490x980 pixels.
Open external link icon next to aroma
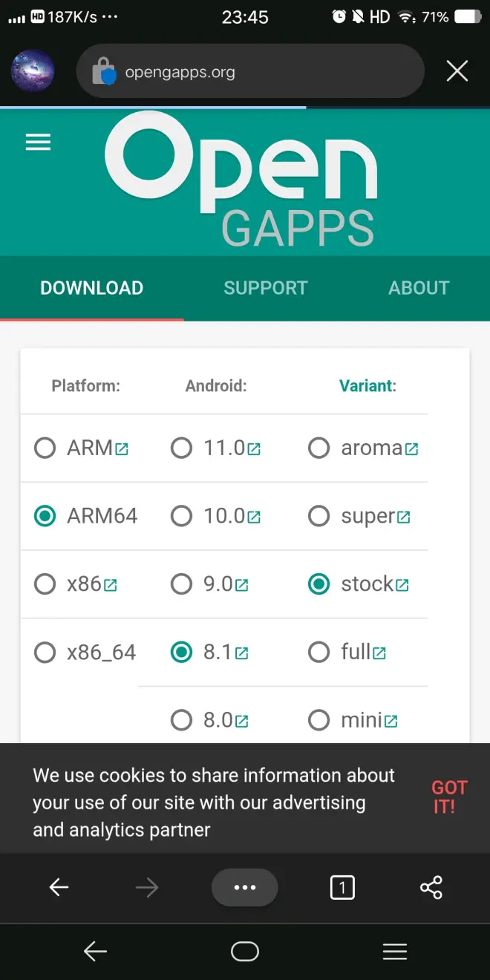(412, 449)
